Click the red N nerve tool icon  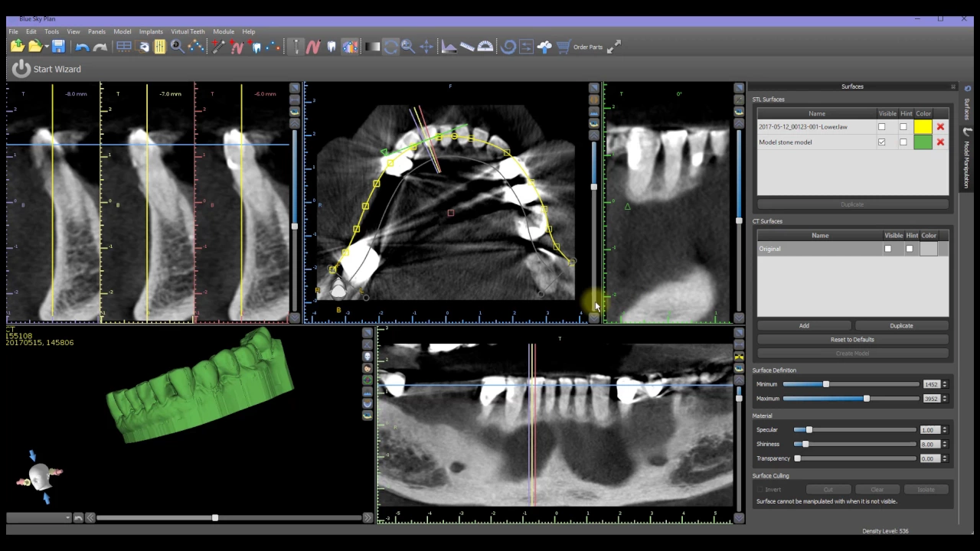click(312, 47)
